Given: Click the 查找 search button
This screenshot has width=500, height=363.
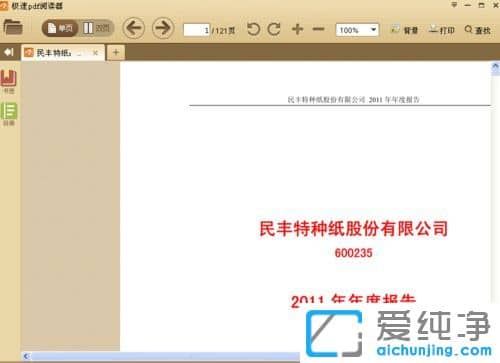Looking at the screenshot, I should pos(478,30).
